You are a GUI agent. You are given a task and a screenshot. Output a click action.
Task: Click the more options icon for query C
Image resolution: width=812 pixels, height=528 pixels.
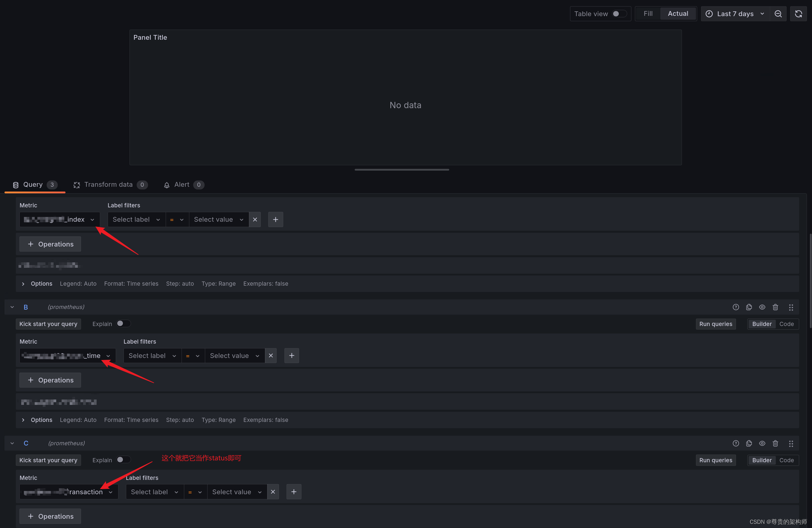[792, 443]
